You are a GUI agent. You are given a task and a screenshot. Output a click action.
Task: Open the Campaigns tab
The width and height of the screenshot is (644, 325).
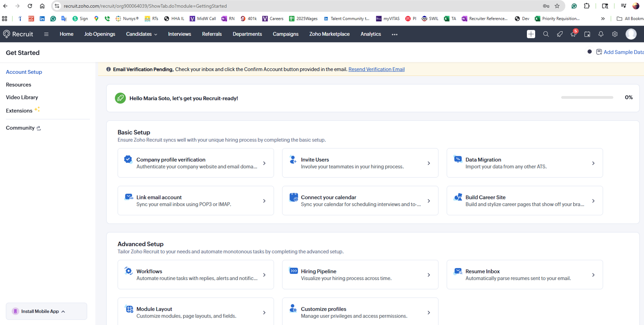pos(285,34)
